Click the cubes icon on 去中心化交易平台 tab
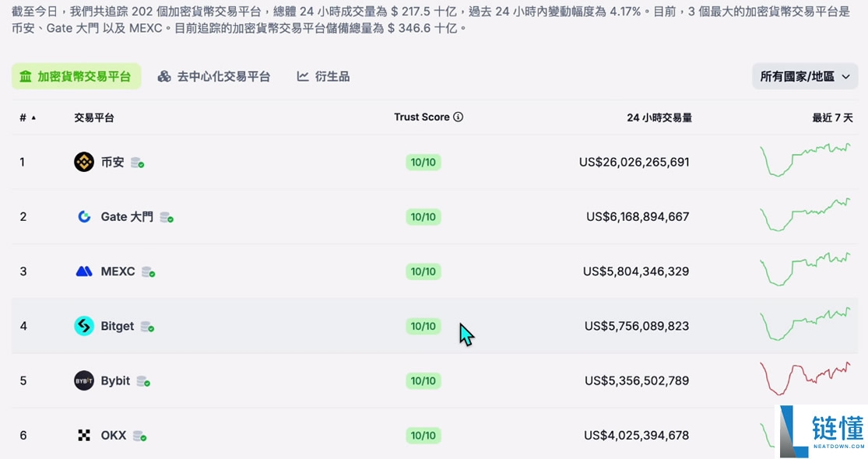The image size is (868, 459). (x=163, y=76)
